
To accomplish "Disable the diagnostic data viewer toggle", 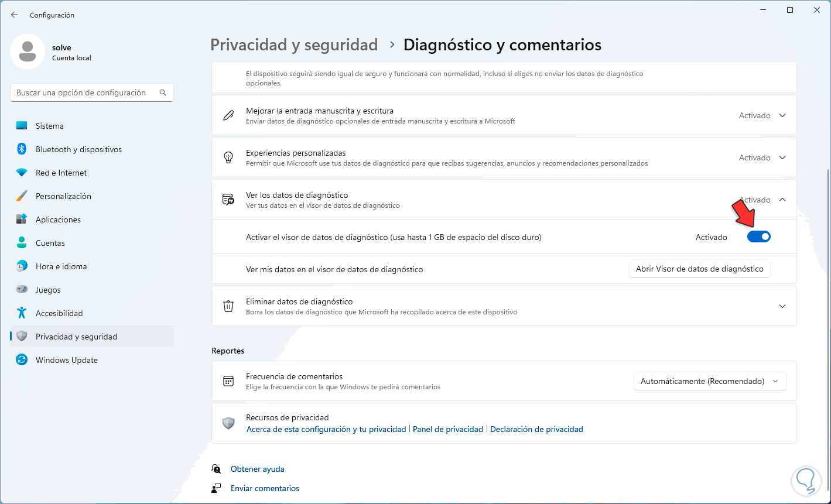I will point(758,237).
